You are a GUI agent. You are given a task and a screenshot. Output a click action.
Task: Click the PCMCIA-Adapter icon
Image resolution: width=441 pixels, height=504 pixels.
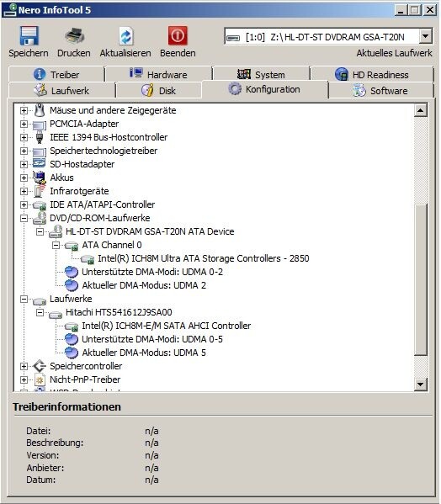(40, 125)
